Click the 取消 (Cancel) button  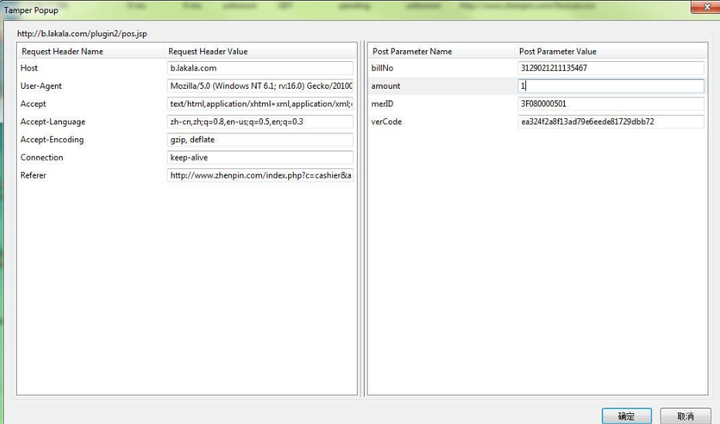click(x=685, y=415)
